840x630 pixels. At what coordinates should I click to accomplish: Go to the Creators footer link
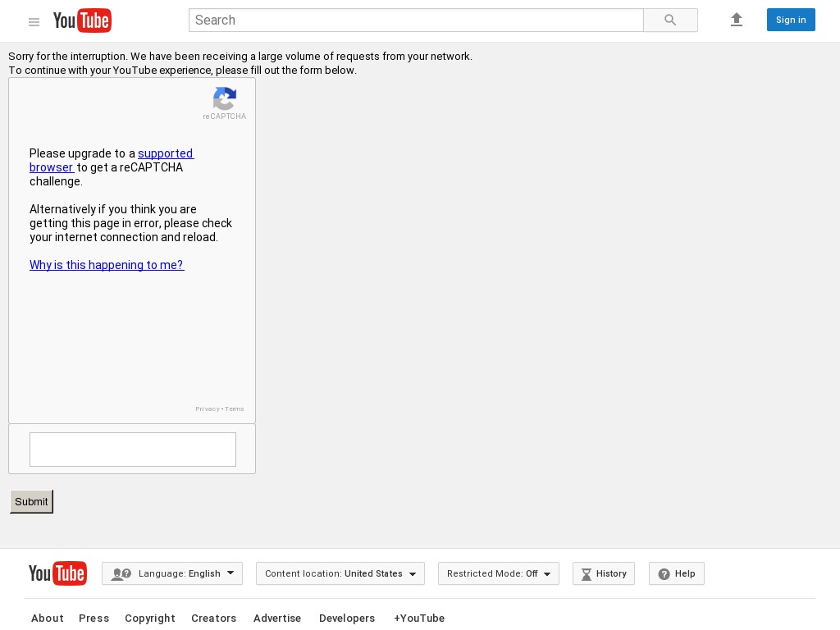click(x=213, y=618)
